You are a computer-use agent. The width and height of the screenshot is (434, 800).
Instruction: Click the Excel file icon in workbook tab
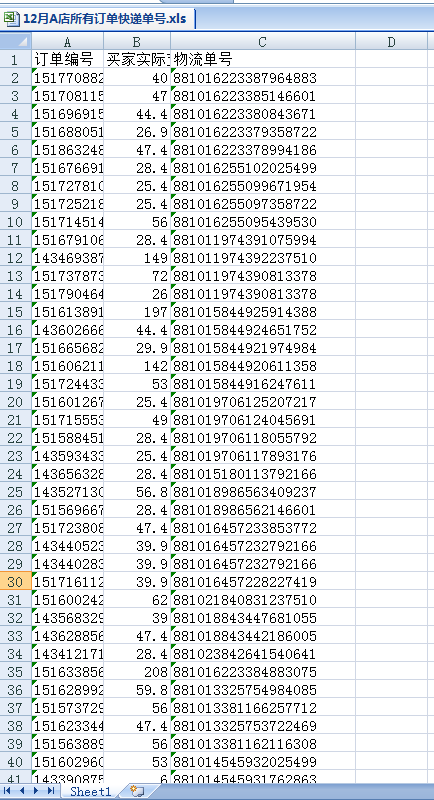[x=10, y=19]
